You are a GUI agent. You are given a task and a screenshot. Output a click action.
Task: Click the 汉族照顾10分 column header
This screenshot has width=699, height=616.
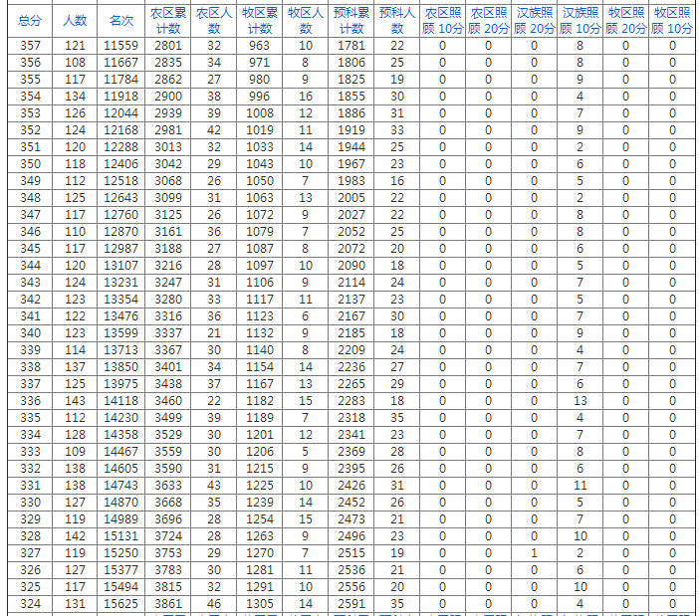click(581, 20)
